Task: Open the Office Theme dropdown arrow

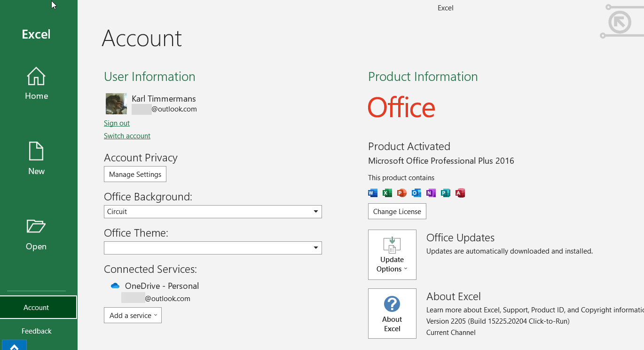Action: pyautogui.click(x=316, y=248)
